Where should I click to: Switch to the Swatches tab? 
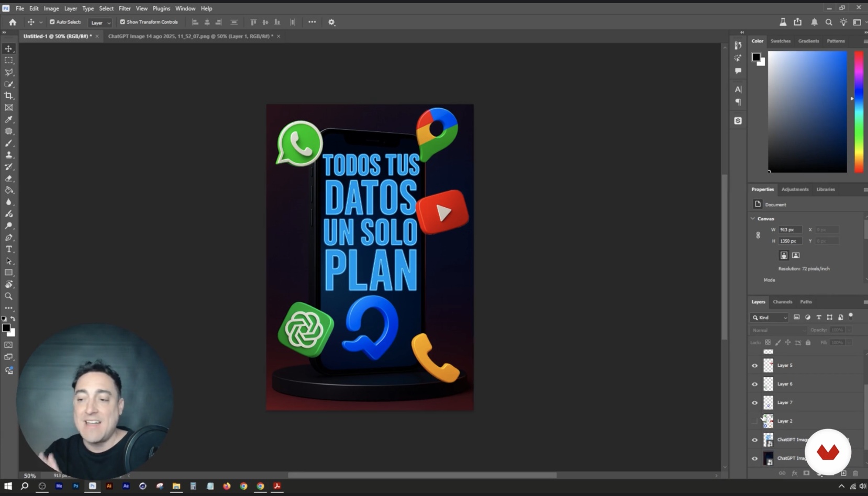point(780,41)
